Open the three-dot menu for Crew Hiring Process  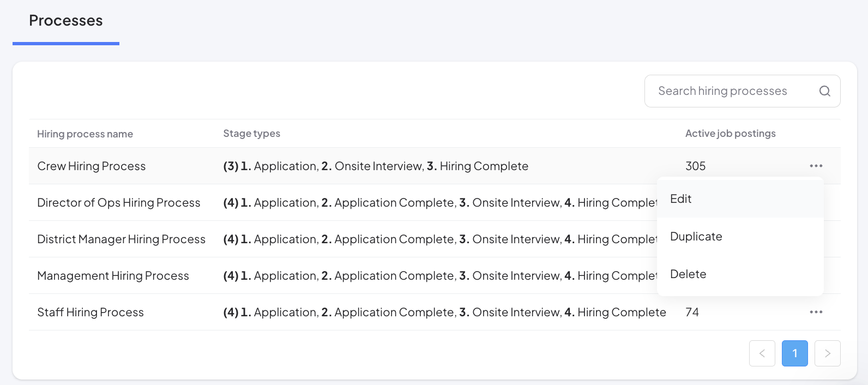[816, 166]
